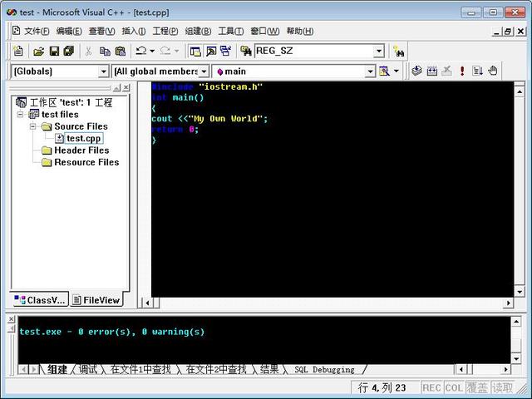Open the 工具(T) menu
The height and width of the screenshot is (399, 532).
click(231, 32)
